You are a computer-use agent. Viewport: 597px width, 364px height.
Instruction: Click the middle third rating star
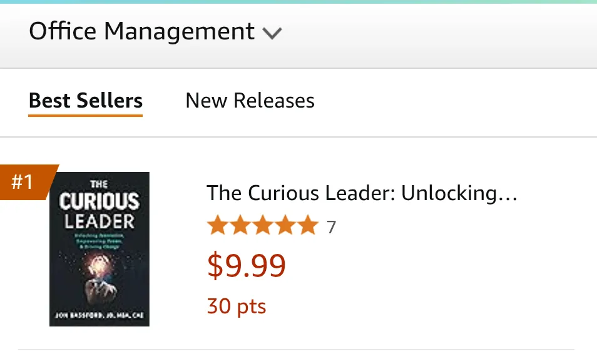point(263,225)
